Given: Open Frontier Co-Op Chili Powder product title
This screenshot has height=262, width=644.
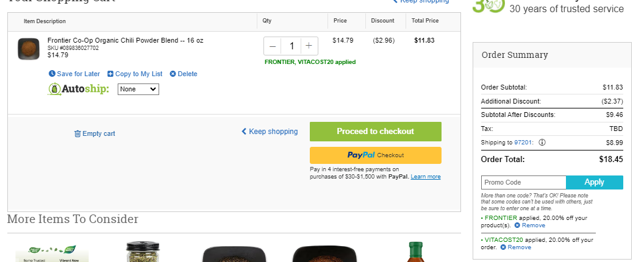Looking at the screenshot, I should click(x=125, y=40).
